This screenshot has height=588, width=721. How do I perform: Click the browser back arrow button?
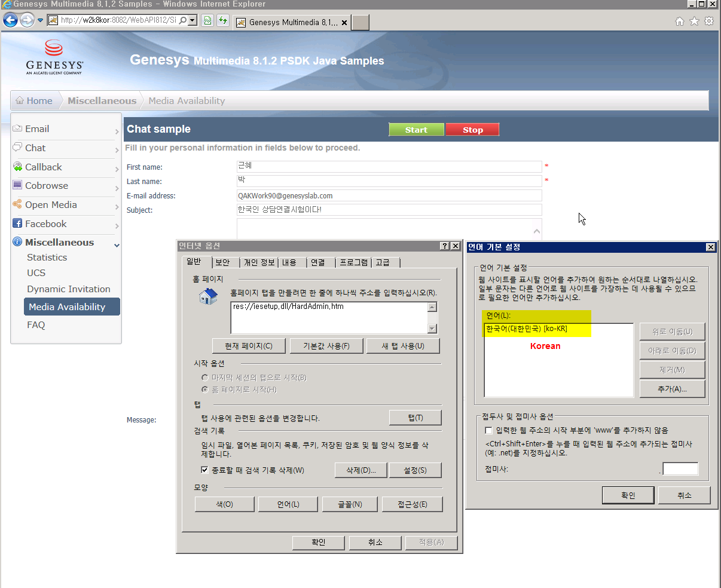(11, 20)
